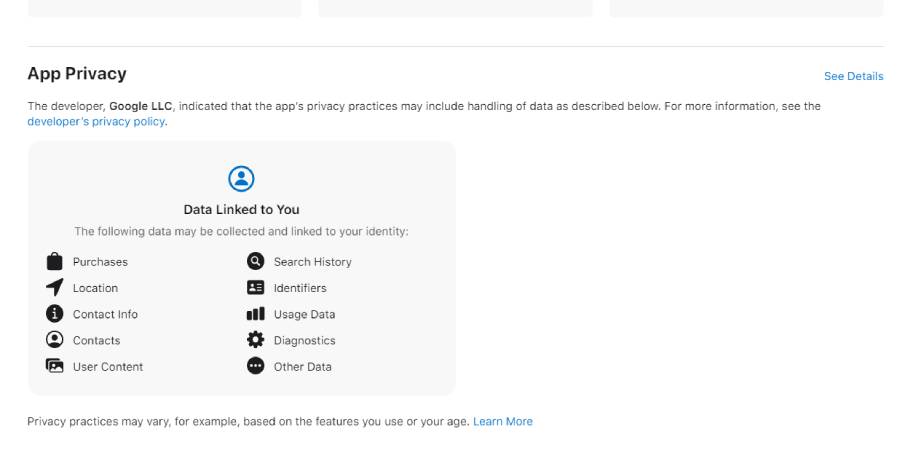Click the Data Linked to You heading
This screenshot has width=900, height=473.
pyautogui.click(x=241, y=210)
